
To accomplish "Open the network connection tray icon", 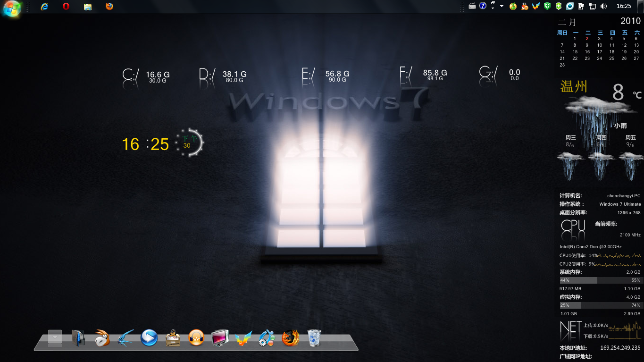I will click(x=593, y=6).
